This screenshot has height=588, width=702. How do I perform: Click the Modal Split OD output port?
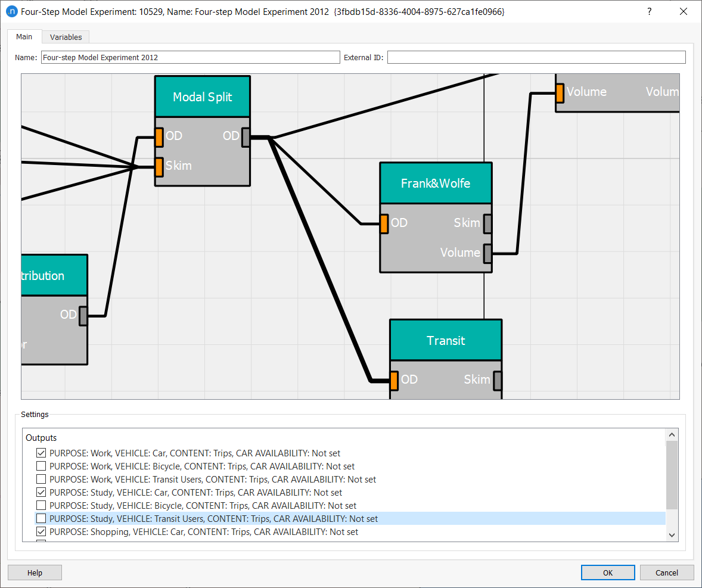click(x=246, y=137)
